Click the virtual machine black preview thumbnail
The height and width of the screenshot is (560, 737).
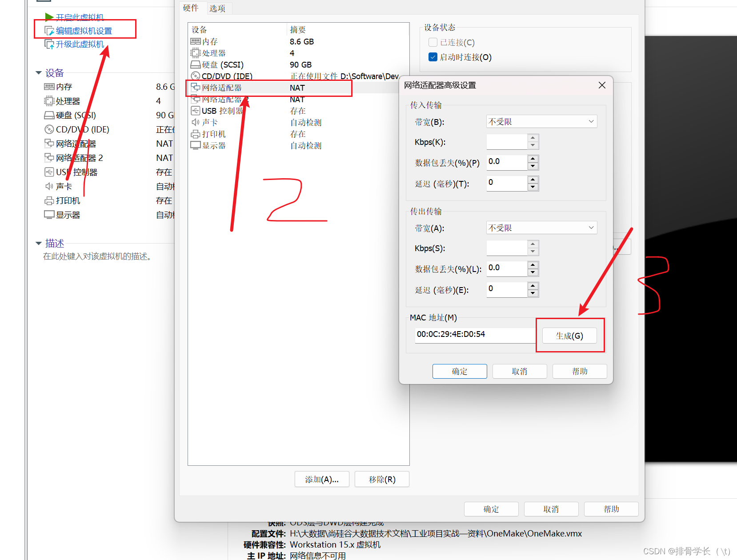pyautogui.click(x=691, y=249)
